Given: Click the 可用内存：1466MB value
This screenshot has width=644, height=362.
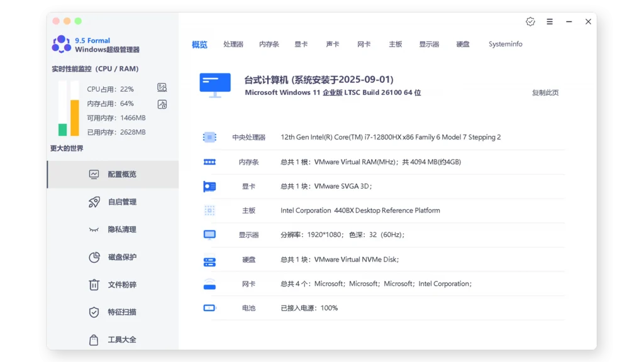Looking at the screenshot, I should point(116,118).
